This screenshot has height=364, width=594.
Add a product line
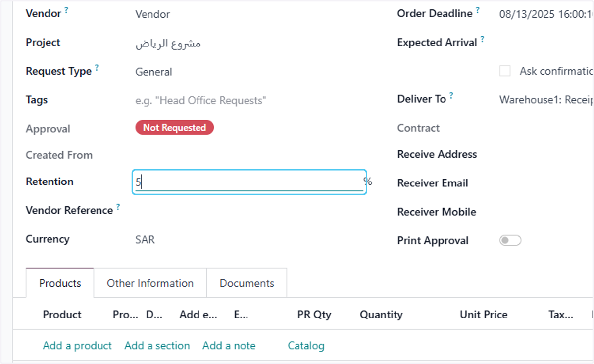point(77,346)
